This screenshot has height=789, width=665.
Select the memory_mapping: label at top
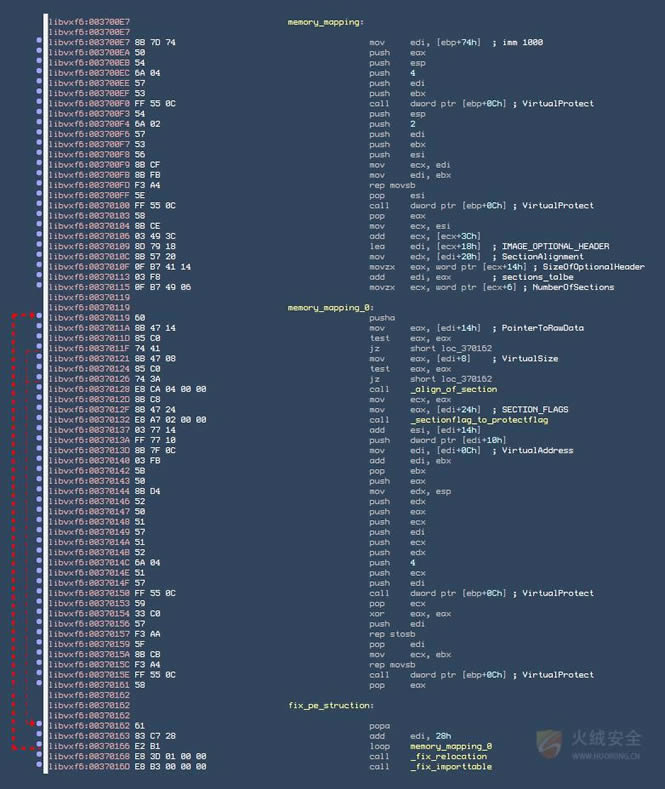click(x=325, y=22)
